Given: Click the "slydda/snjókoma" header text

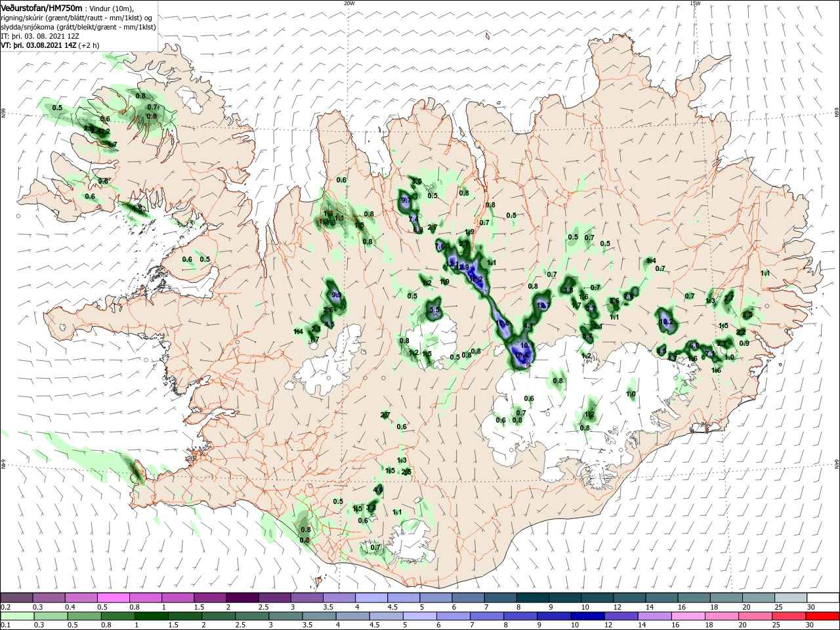Looking at the screenshot, I should (27, 27).
